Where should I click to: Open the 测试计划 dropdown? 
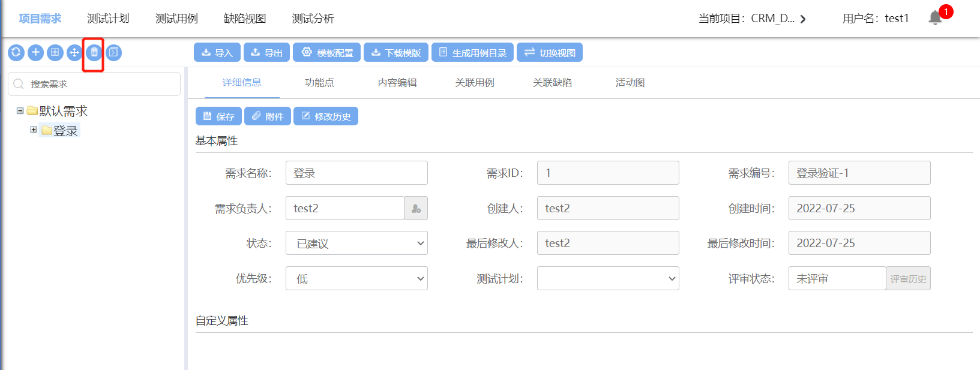coord(607,279)
